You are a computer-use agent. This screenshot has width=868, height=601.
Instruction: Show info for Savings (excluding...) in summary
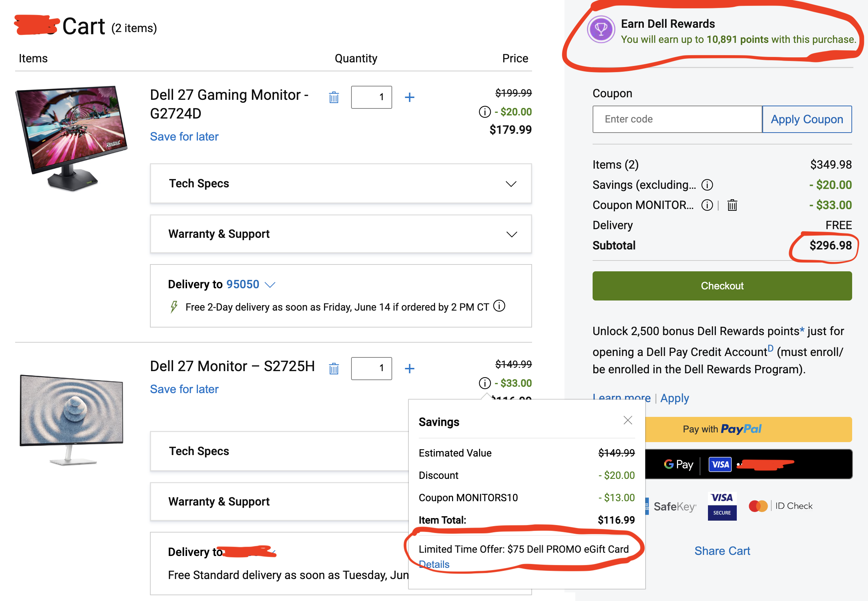[x=707, y=185]
